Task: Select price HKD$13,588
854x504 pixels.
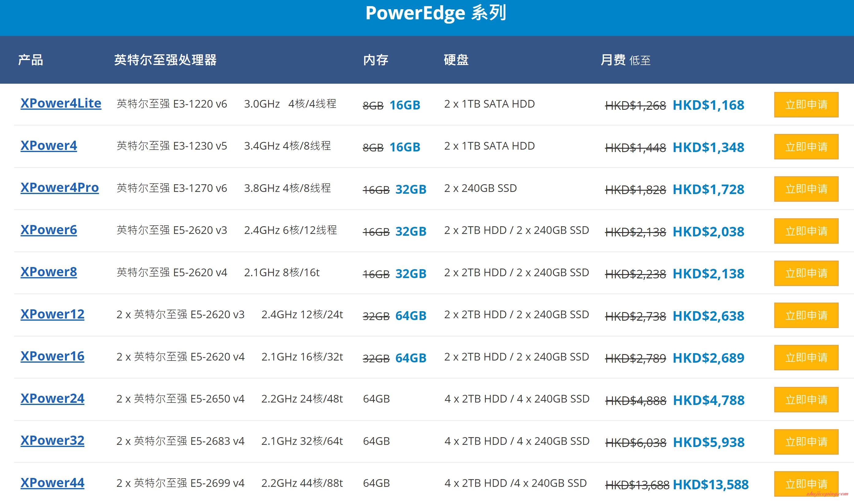Action: (x=711, y=484)
